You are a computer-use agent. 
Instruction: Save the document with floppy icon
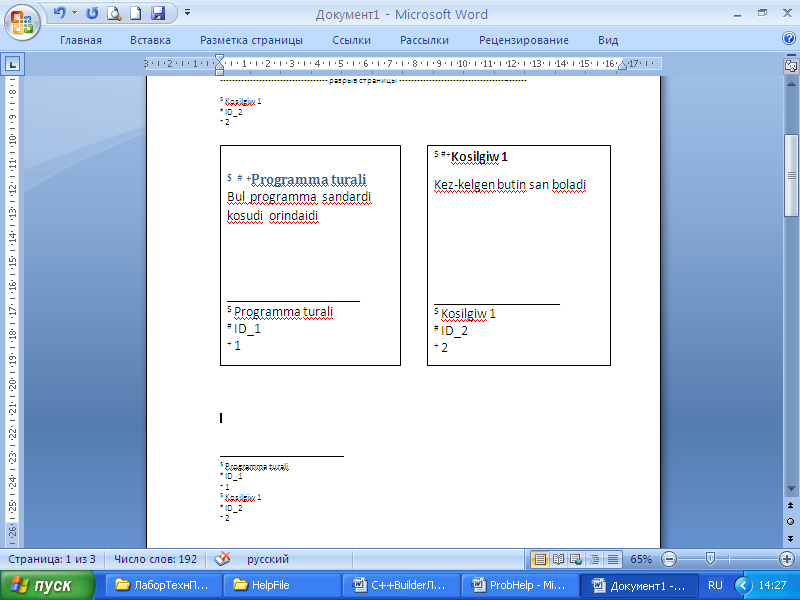click(x=158, y=13)
